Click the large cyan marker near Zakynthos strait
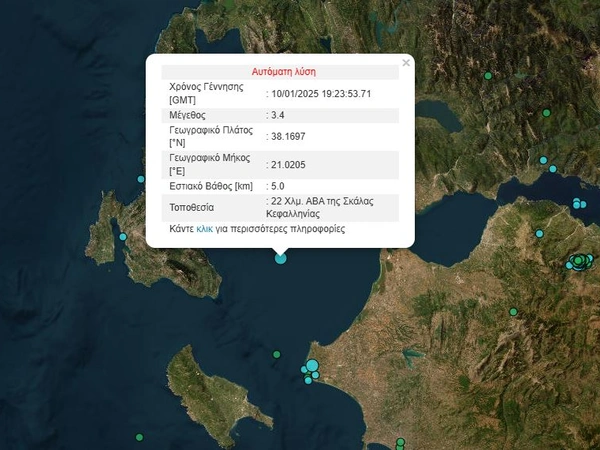The height and width of the screenshot is (450, 600). (313, 366)
